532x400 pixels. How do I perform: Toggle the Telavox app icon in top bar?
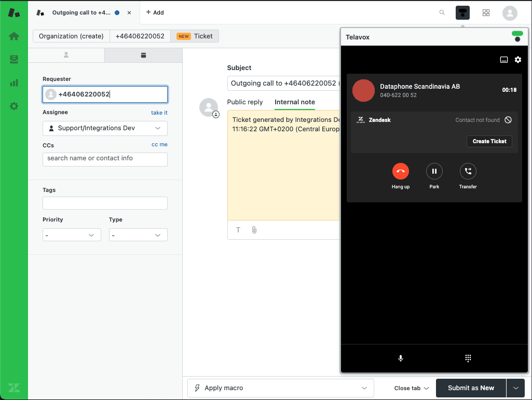[462, 13]
